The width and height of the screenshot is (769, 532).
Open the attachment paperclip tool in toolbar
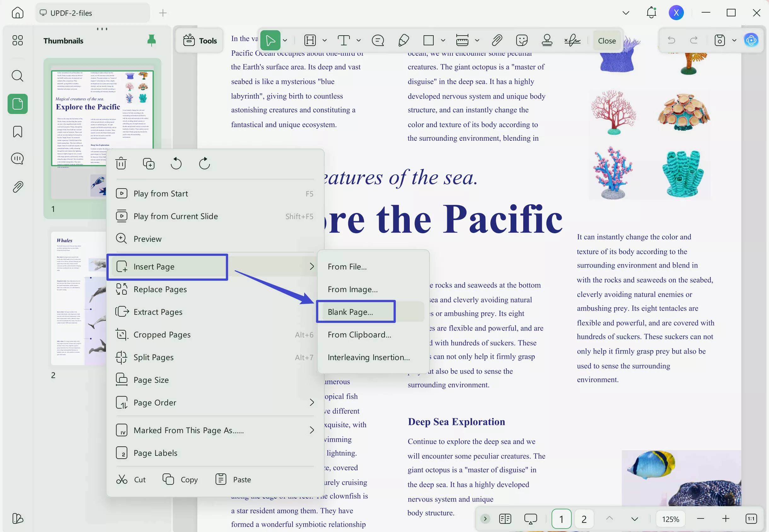pos(497,40)
